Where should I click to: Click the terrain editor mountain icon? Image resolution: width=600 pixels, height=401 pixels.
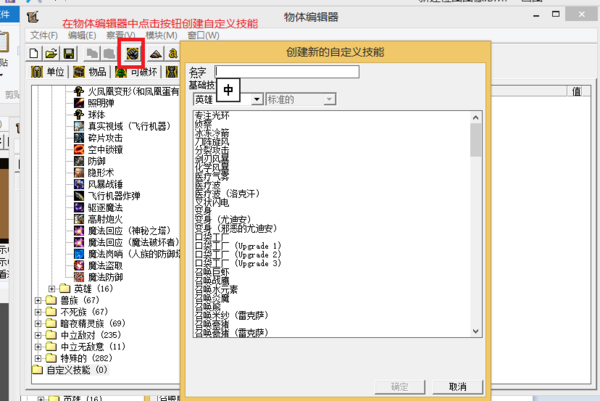156,52
